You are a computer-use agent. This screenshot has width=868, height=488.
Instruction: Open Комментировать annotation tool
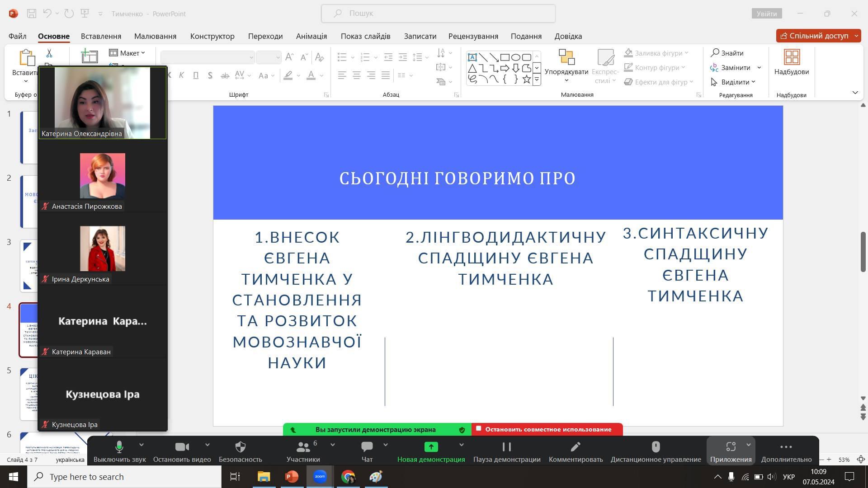[x=576, y=451]
